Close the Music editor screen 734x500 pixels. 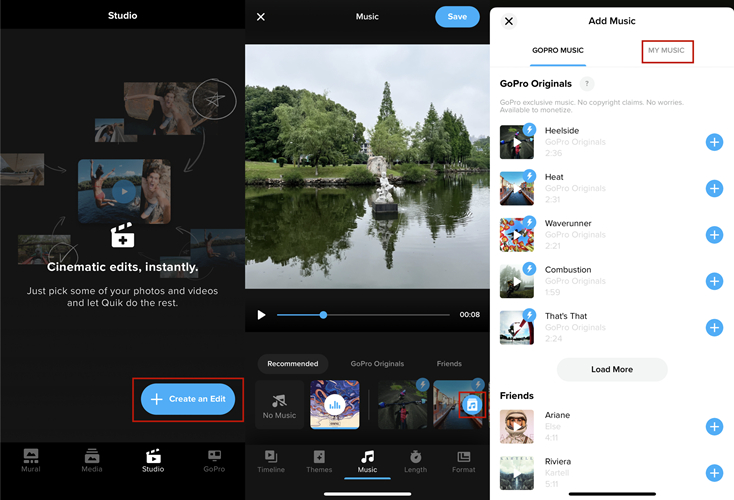[261, 17]
